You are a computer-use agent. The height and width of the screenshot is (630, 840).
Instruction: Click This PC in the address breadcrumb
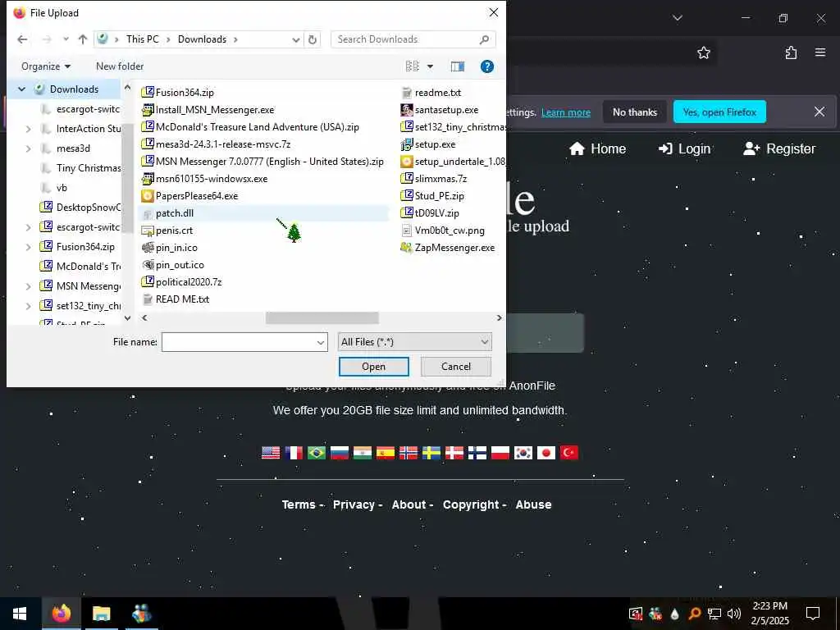point(143,39)
